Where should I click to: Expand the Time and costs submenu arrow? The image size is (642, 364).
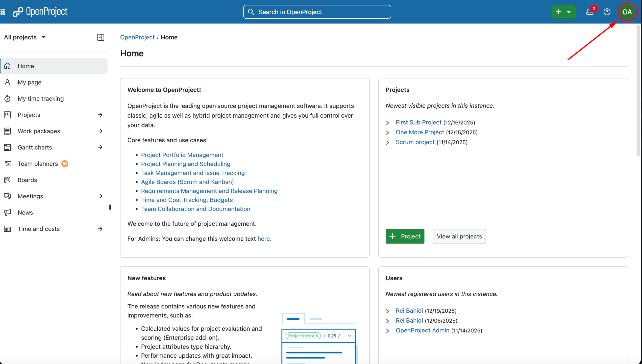point(100,229)
